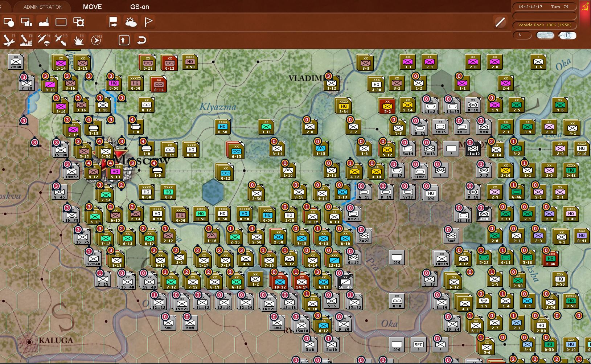
Task: Open the screen-with-bar-chart report icon
Action: 26,22
